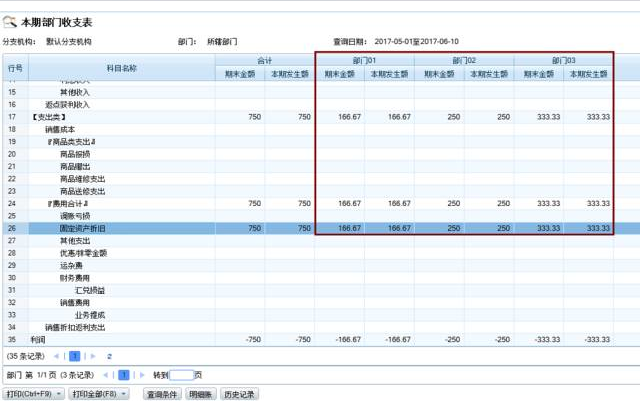Refresh the records list via pager refresh icon

(x=109, y=356)
